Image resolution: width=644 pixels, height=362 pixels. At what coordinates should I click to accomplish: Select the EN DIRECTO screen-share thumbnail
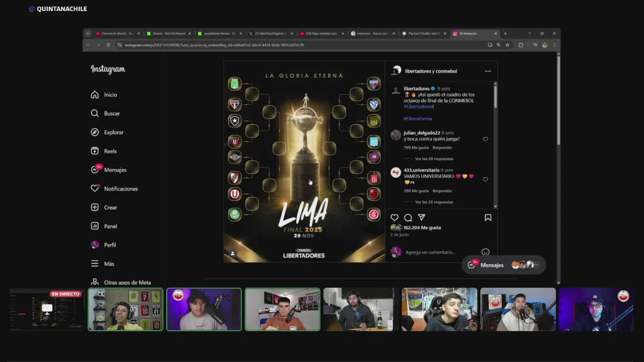pyautogui.click(x=46, y=309)
